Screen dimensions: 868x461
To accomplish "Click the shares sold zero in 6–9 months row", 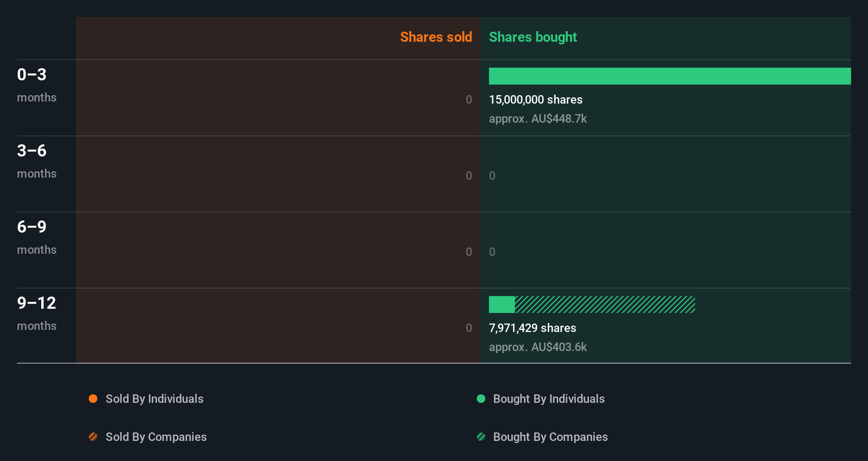I will pyautogui.click(x=469, y=252).
